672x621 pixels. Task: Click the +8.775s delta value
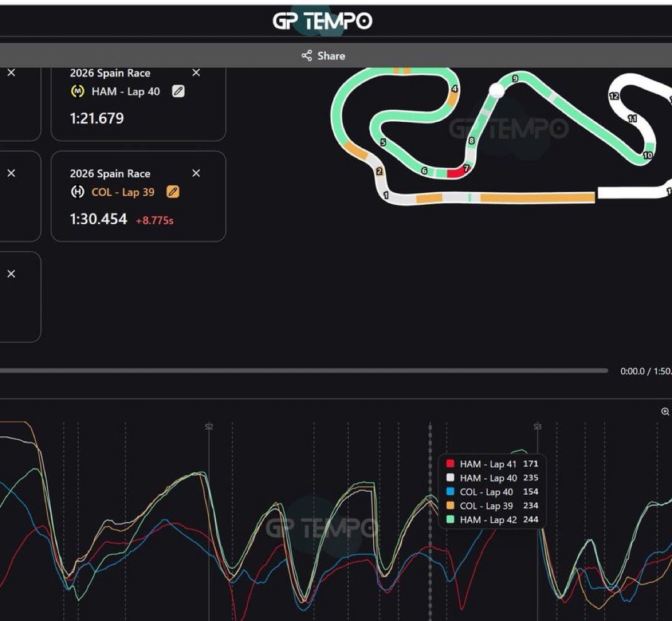click(155, 220)
